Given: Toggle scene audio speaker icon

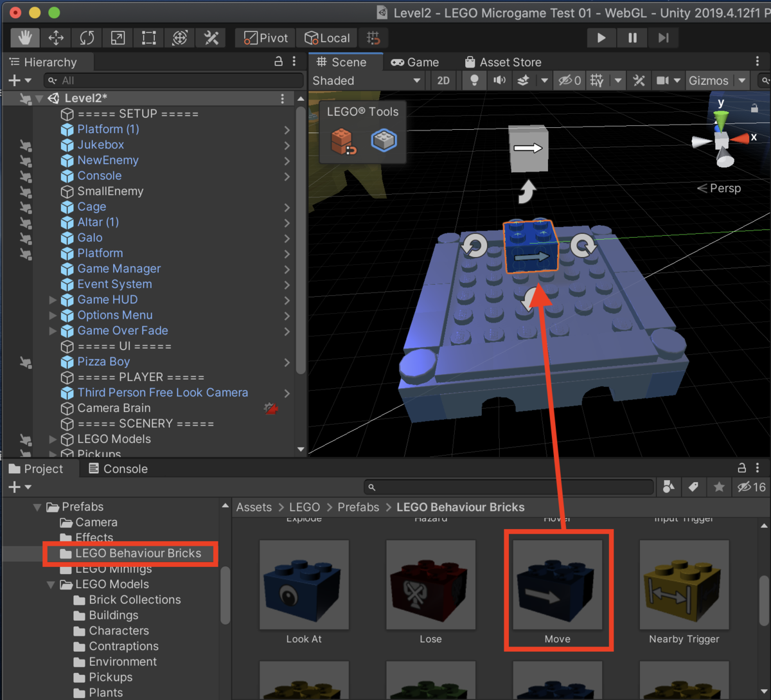Looking at the screenshot, I should tap(499, 80).
